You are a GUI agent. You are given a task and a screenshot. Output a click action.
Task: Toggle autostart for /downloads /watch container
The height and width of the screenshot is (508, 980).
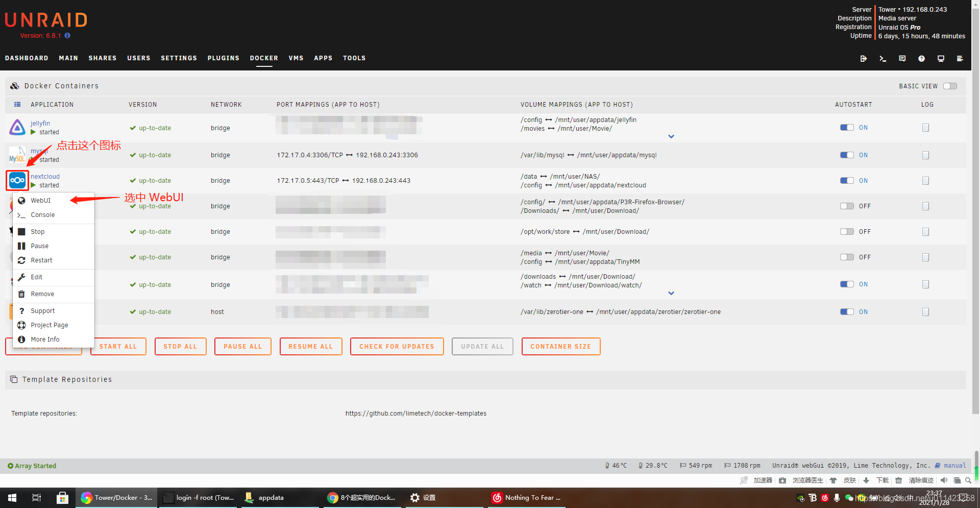[847, 284]
